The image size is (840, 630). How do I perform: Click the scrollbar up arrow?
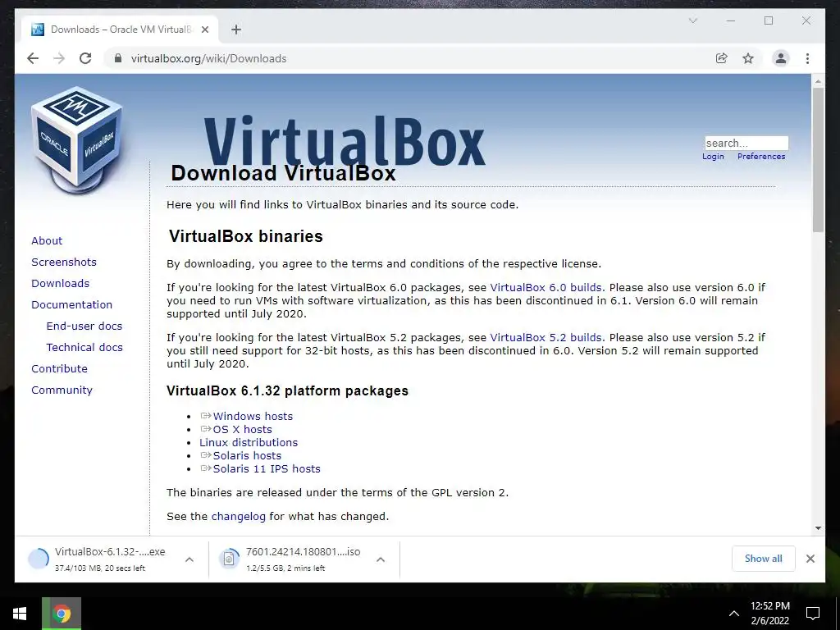click(x=818, y=81)
